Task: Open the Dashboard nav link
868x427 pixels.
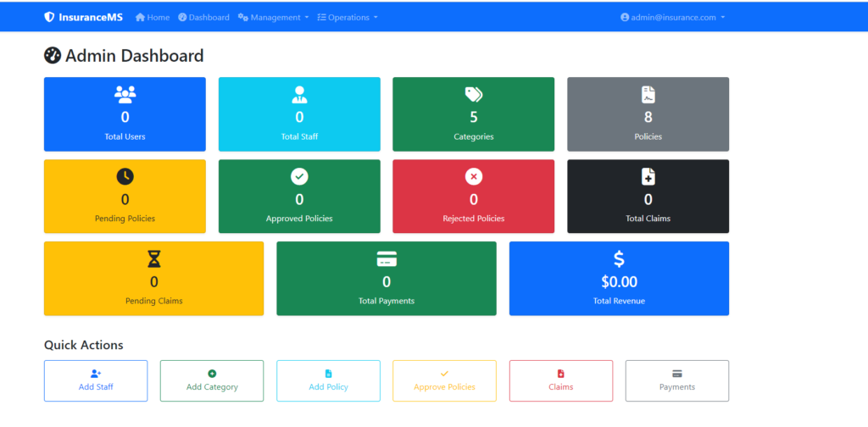Action: [x=203, y=17]
